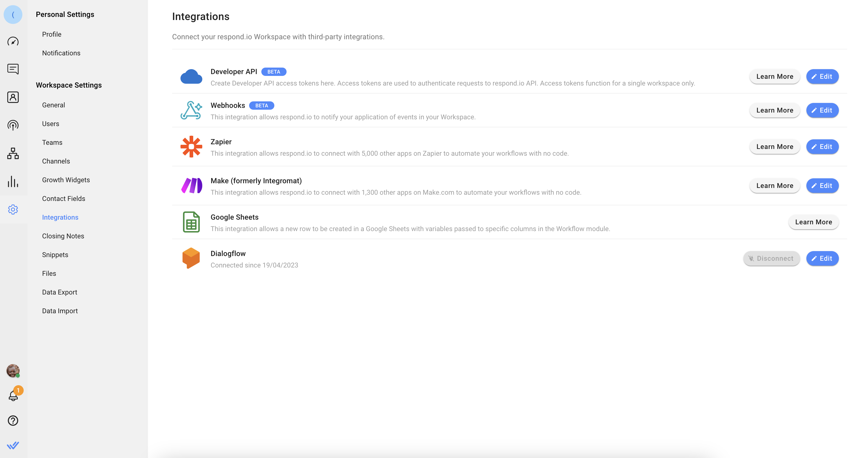Open Data Import settings

60,311
